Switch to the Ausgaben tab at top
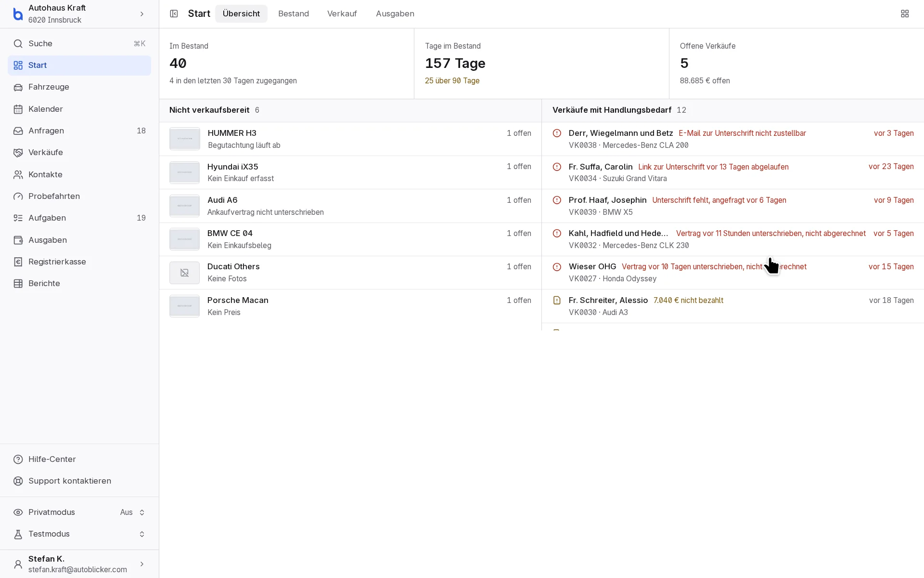The height and width of the screenshot is (578, 924). click(x=395, y=13)
